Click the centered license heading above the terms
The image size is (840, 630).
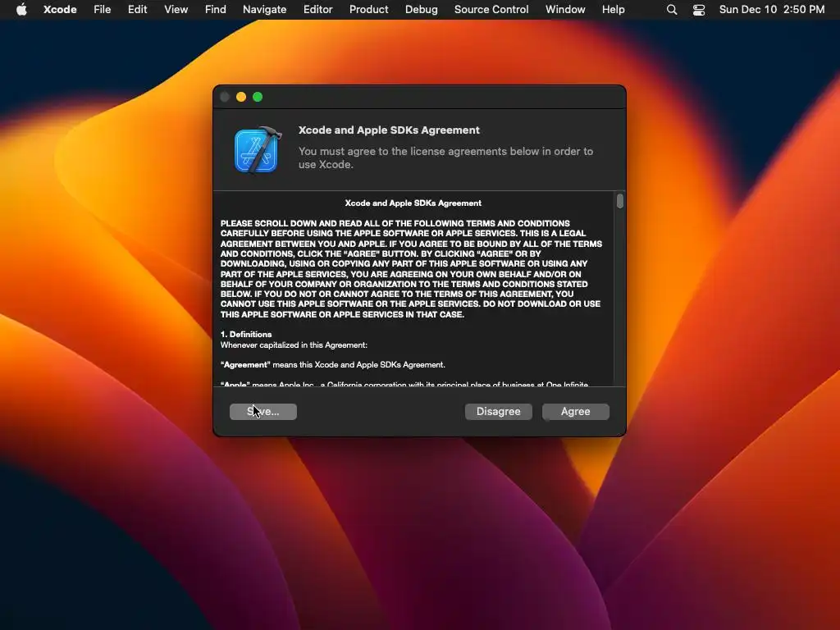point(413,203)
